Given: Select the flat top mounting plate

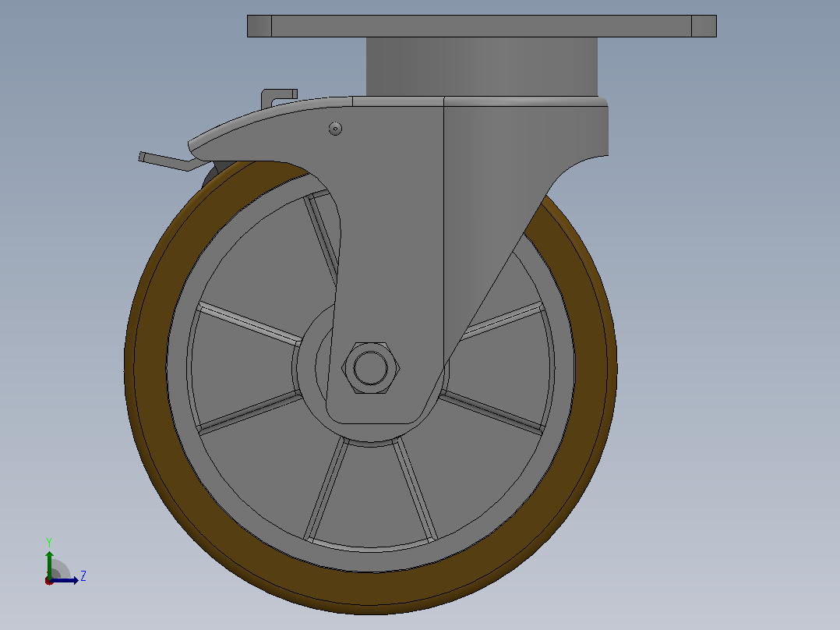Looking at the screenshot, I should coord(482,26).
